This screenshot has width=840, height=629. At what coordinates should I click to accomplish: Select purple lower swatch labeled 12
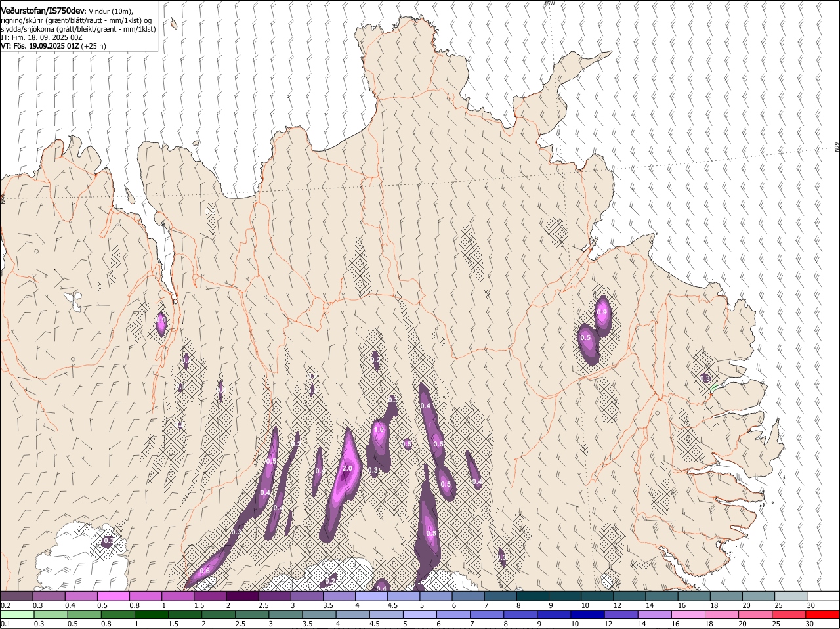click(620, 615)
